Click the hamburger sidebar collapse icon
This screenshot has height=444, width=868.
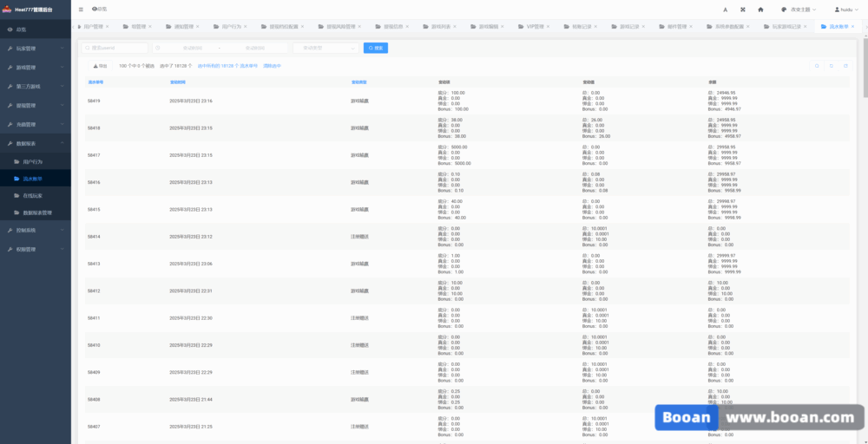click(81, 9)
